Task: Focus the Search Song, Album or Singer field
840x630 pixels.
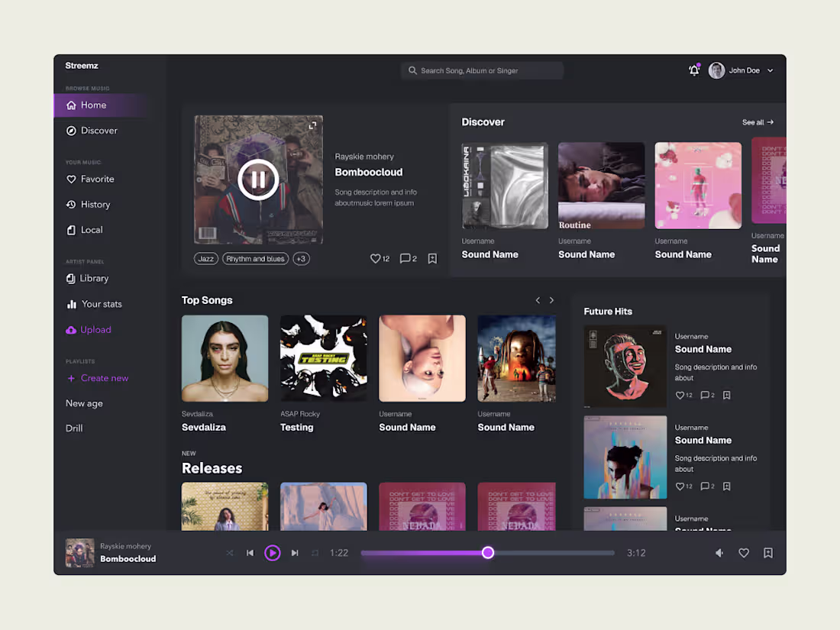Action: [482, 71]
